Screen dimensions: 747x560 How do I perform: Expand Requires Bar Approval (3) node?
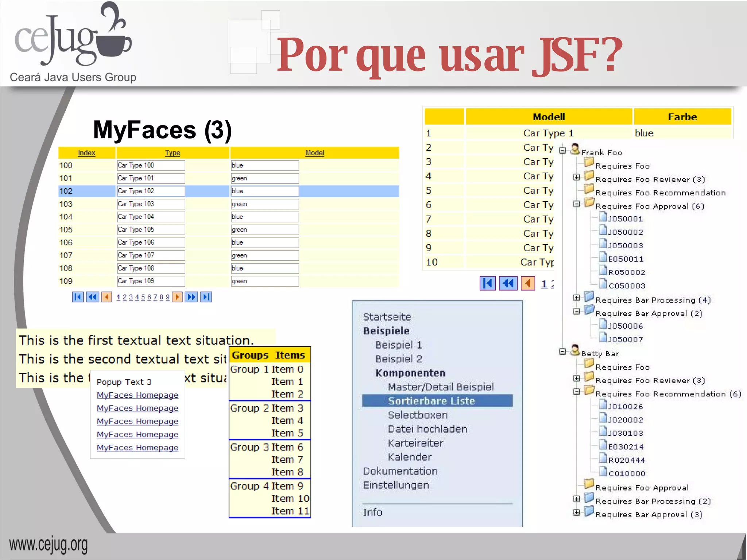pyautogui.click(x=577, y=513)
